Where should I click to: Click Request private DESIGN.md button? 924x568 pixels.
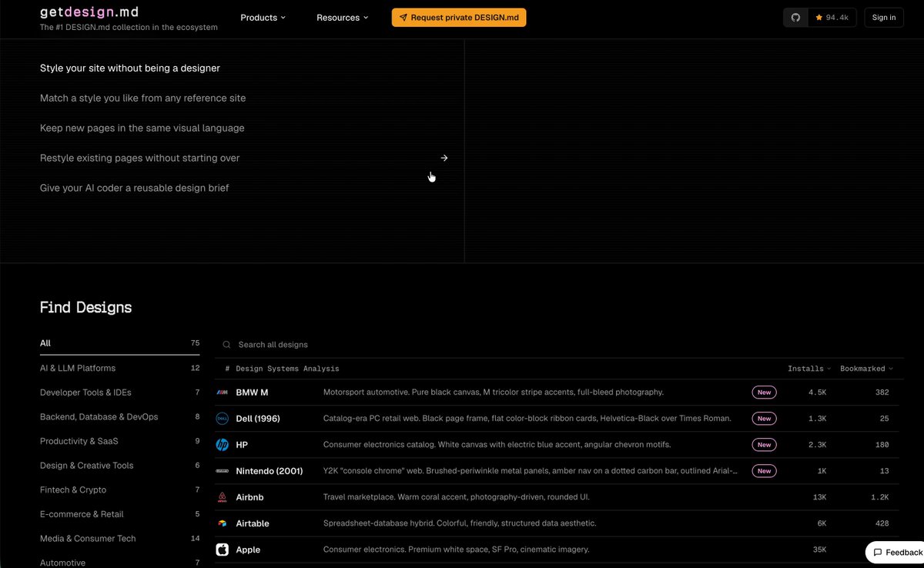[x=459, y=18]
